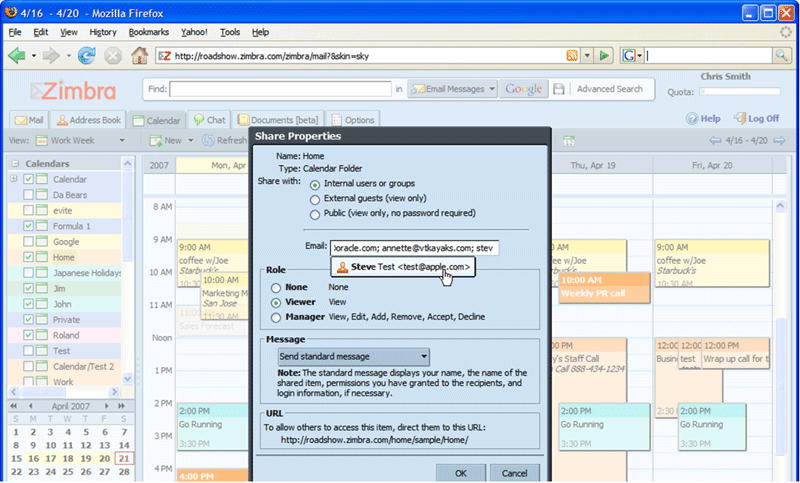The image size is (800, 483).
Task: Select the None role radio button
Action: point(276,288)
